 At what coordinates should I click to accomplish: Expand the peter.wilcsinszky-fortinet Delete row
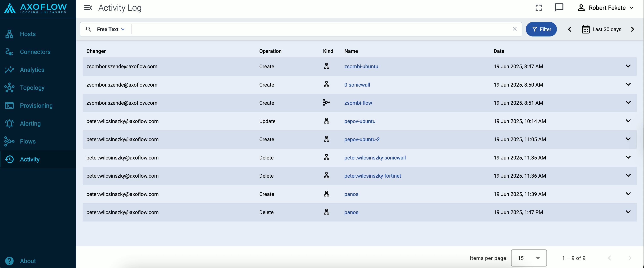tap(628, 175)
